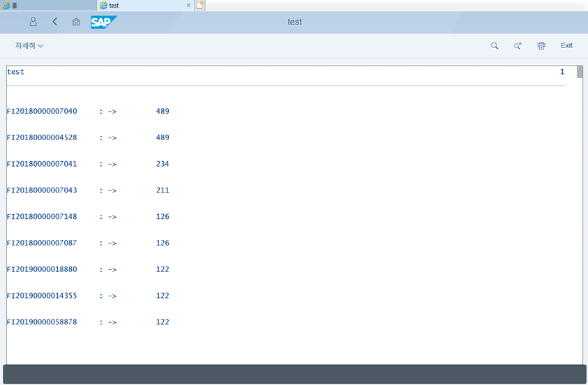Screen dimensions: 588x385
Task: Go back with the back arrow
Action: 54,22
